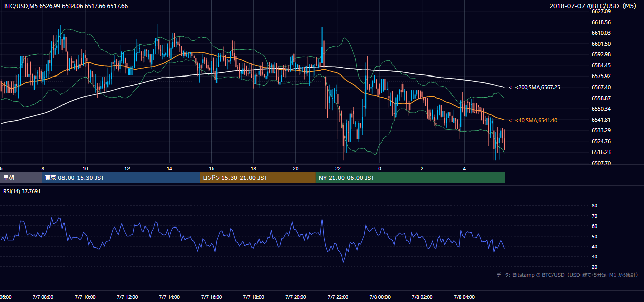Click hour label 12 under the price chart

click(127, 168)
